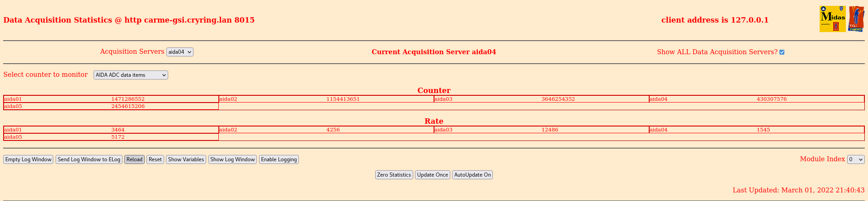Click the Acquisition Servers label

point(132,51)
